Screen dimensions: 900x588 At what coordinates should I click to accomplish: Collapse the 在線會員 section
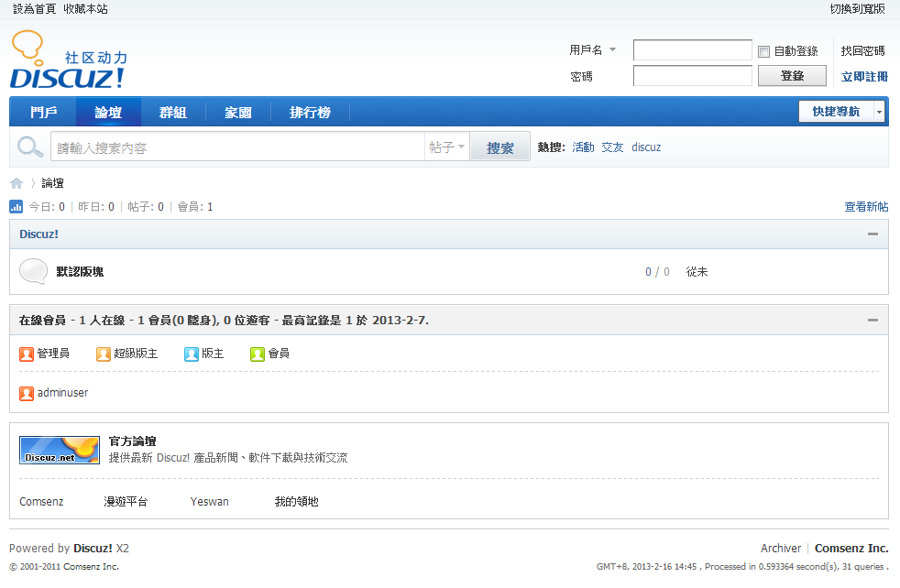pos(873,320)
